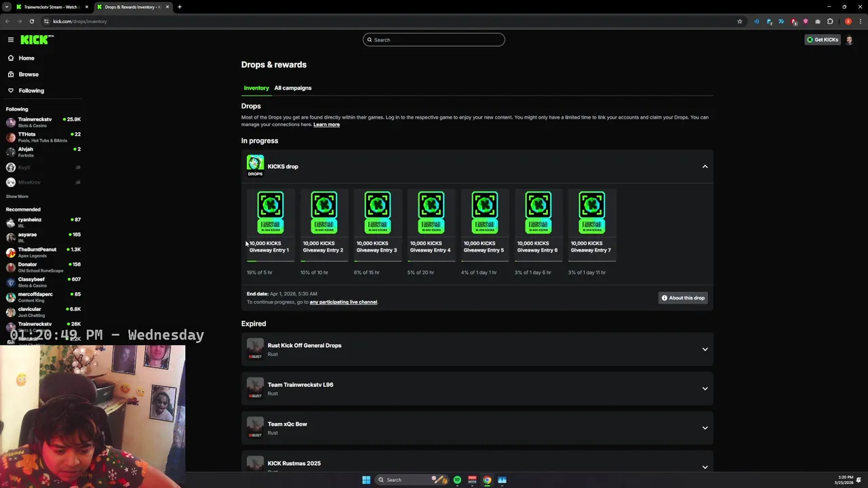Click Giveaway Entry 2 progress bar
The width and height of the screenshot is (868, 488).
pos(323,261)
